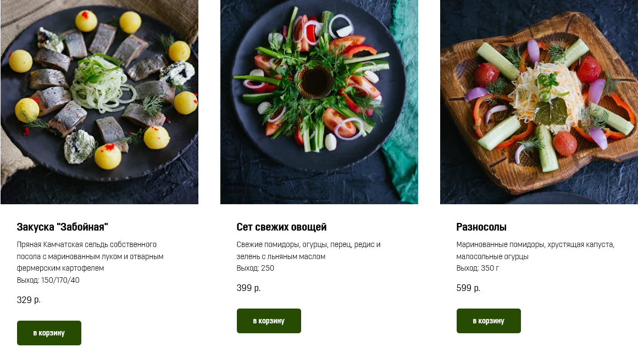Click the Свежие помидоры, огурцы description

[308, 250]
